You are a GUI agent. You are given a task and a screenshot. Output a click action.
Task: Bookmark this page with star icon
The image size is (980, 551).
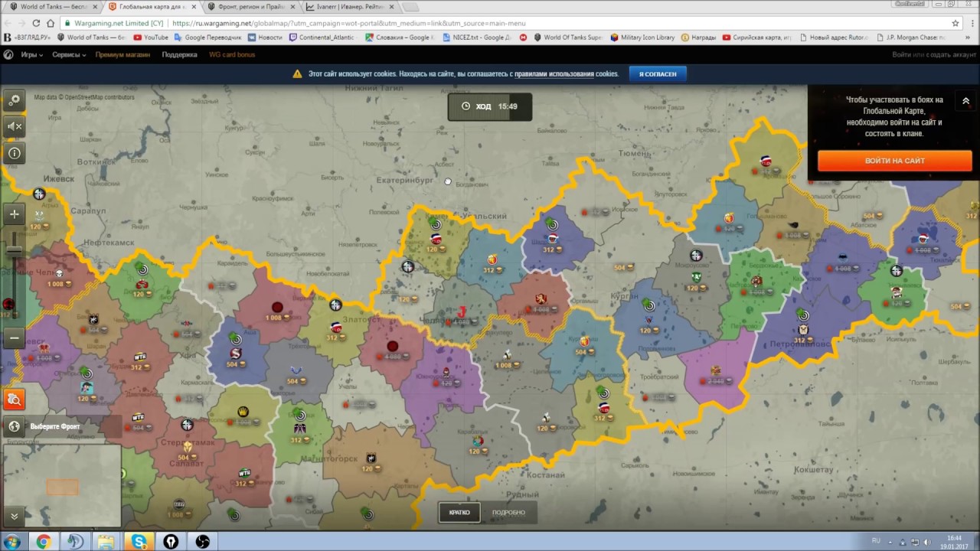pyautogui.click(x=955, y=23)
